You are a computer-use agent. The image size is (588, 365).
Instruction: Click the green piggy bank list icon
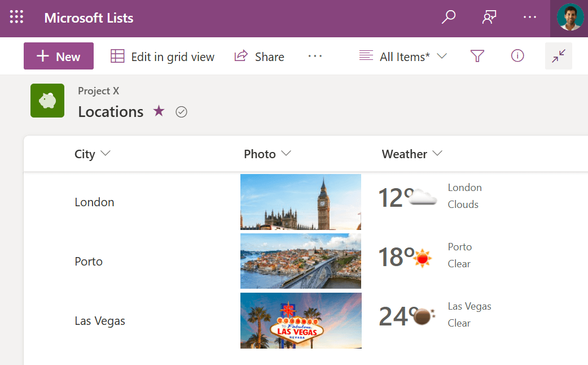tap(47, 101)
